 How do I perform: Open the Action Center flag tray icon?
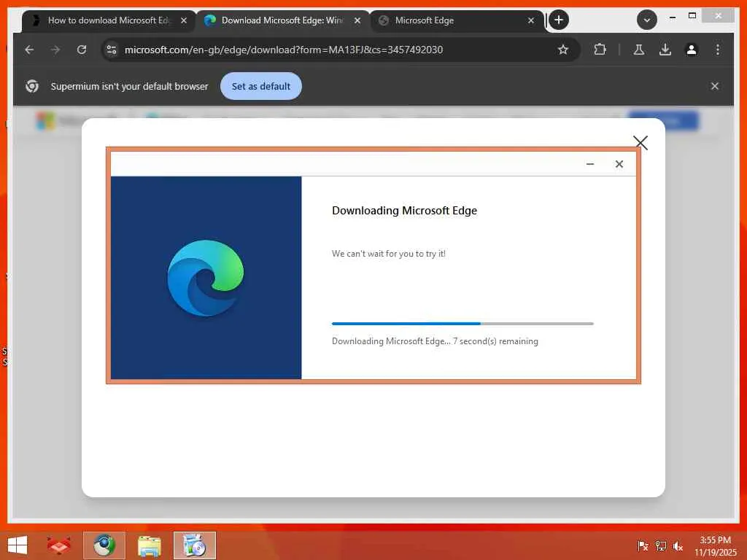coord(643,545)
